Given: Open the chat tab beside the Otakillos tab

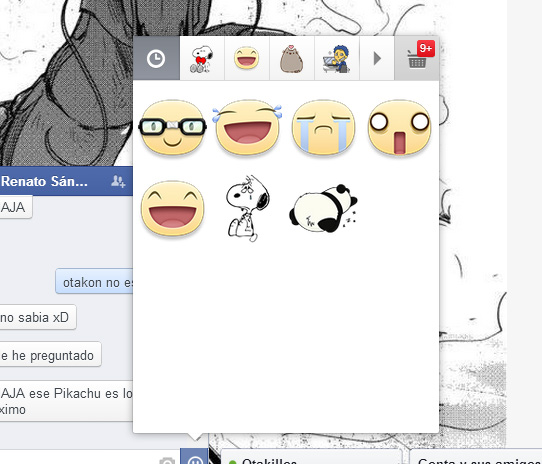Looking at the screenshot, I should coord(476,457).
